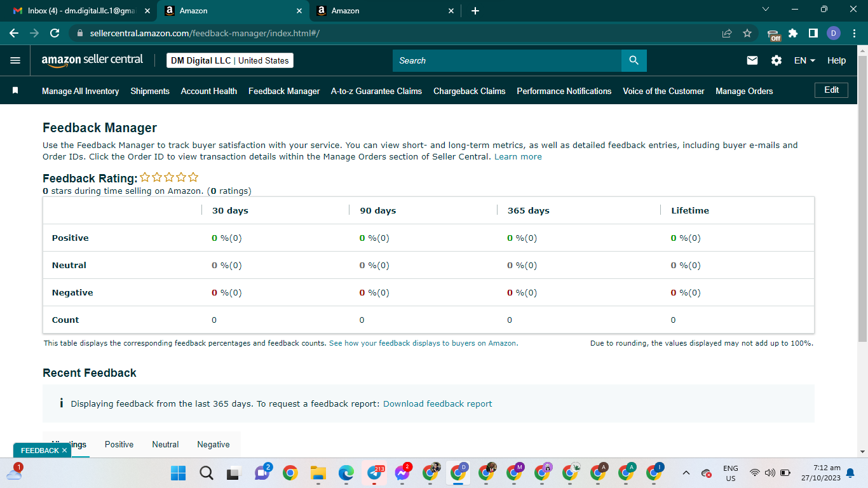Open the tab search chevron in title bar

tap(765, 10)
